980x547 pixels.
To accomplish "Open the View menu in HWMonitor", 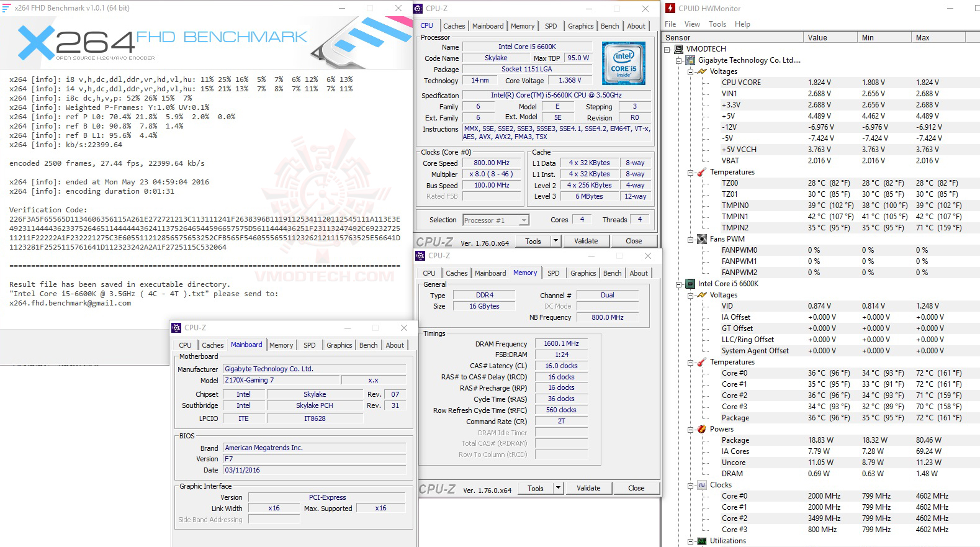I will pyautogui.click(x=692, y=24).
